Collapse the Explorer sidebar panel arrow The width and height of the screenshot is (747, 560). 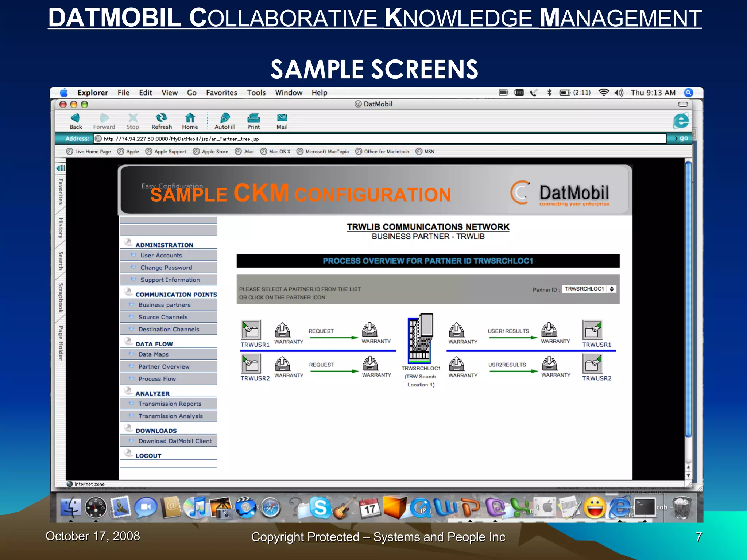point(61,168)
